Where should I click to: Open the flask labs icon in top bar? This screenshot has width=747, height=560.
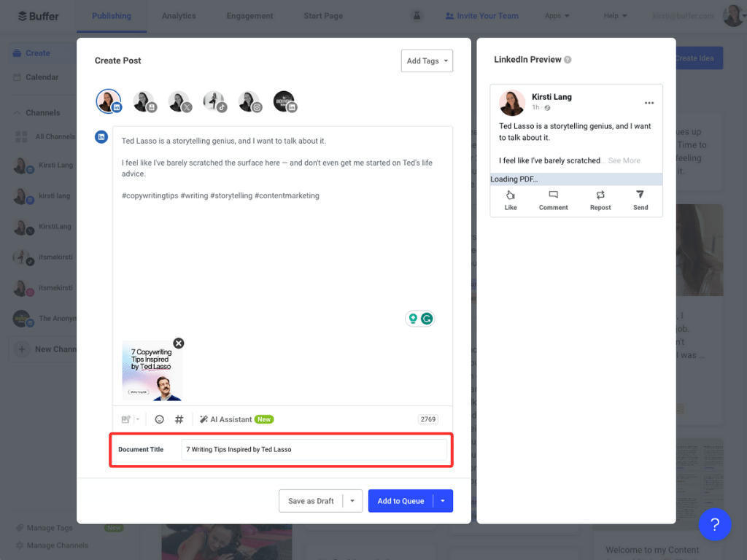[x=417, y=16]
